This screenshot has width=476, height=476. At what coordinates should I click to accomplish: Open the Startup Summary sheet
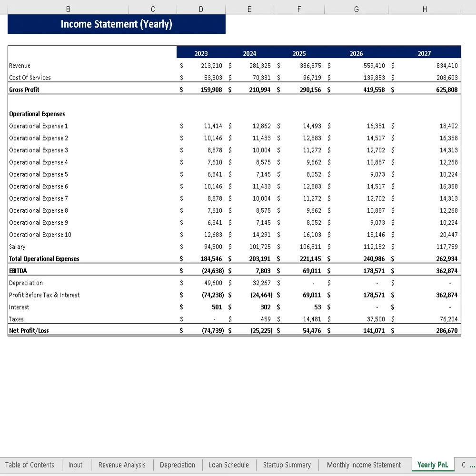click(287, 465)
